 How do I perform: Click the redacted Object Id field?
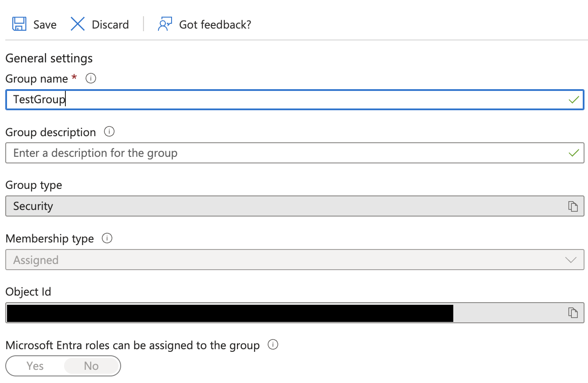[294, 313]
